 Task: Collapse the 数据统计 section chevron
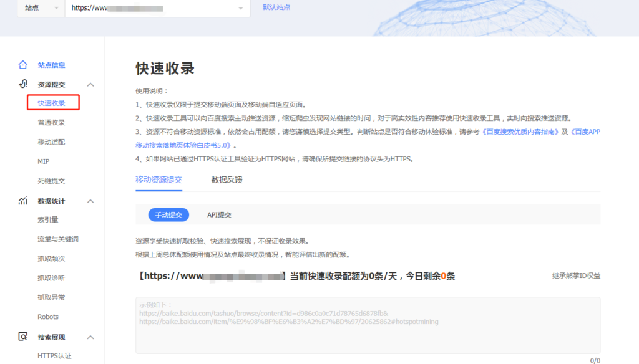(90, 201)
